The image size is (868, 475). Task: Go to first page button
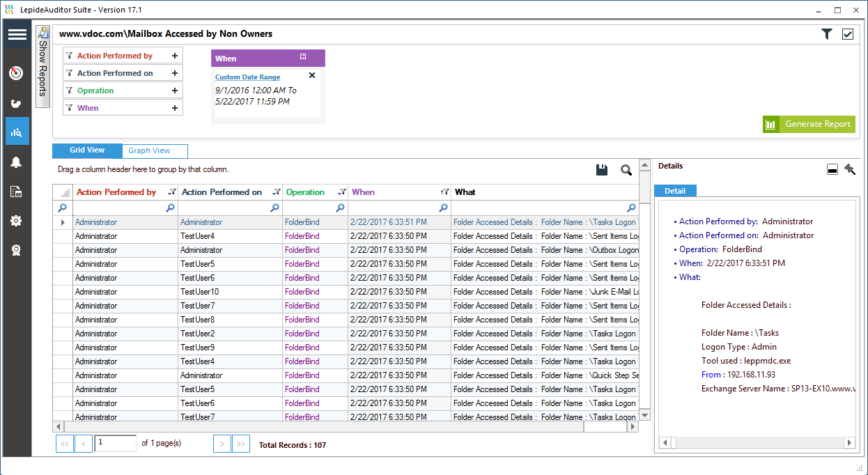click(64, 444)
